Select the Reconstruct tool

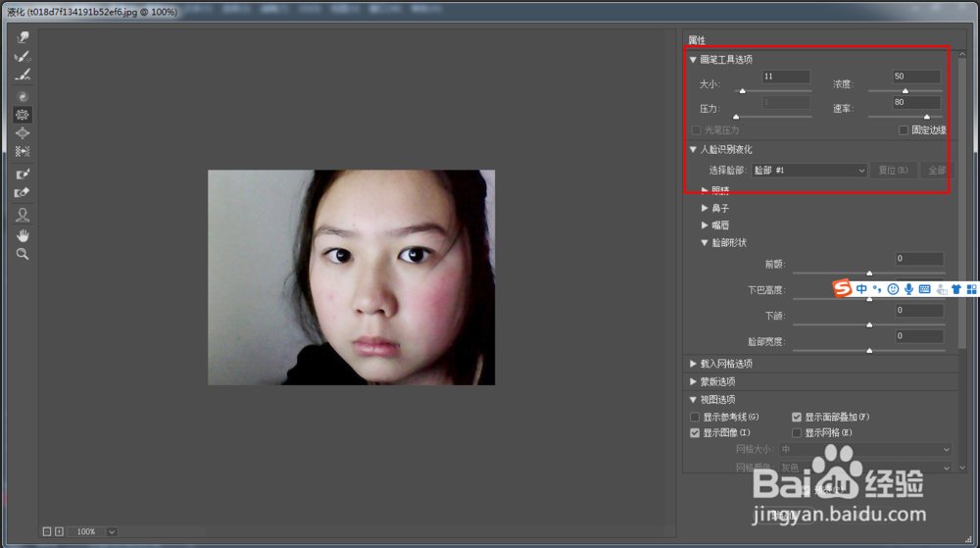(23, 56)
